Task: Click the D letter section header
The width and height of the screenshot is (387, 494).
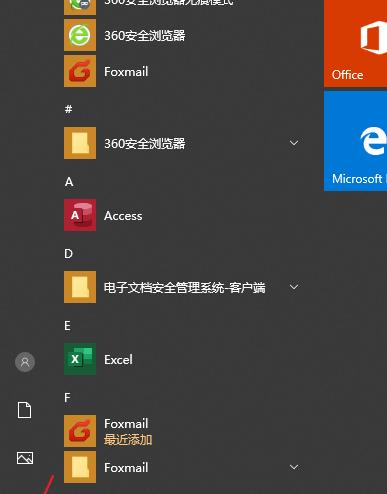Action: coord(68,254)
